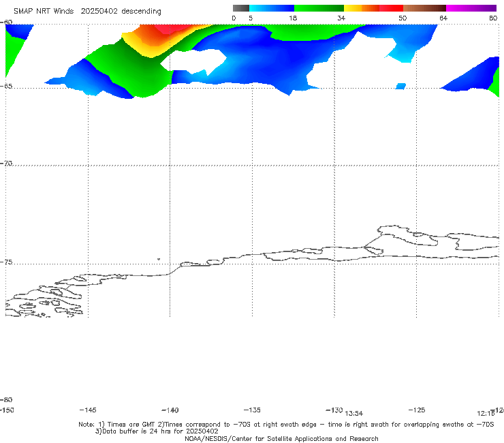Click the swath time 12:16
Viewport: 504px width, 443px height.
(x=486, y=414)
